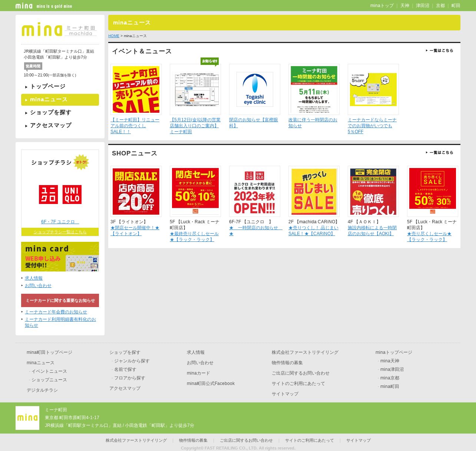Screen dimensions: 476x451
Task: Click the 改装に伴う一時閉店のお知らせ link
Action: [313, 123]
